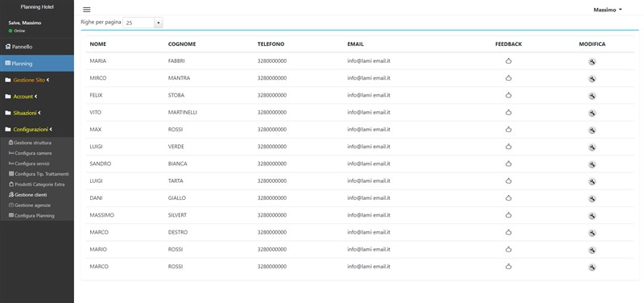Image resolution: width=644 pixels, height=303 pixels.
Task: Expand the Situazioni menu
Action: pyautogui.click(x=37, y=113)
